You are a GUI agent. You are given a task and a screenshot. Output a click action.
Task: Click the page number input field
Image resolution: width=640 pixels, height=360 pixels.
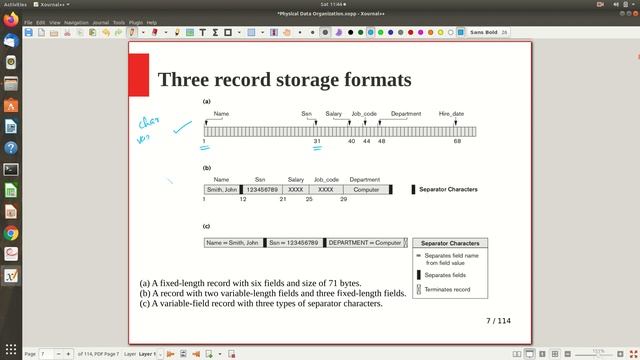[46, 354]
